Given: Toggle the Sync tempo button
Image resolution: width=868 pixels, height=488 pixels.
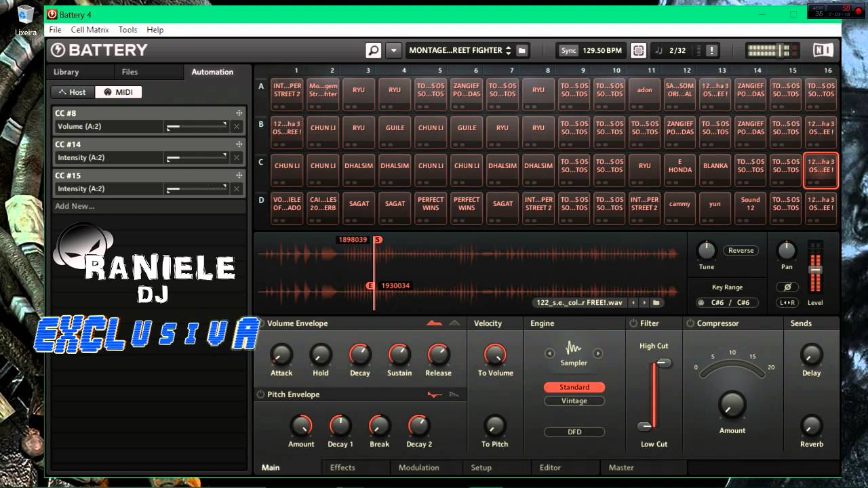Looking at the screenshot, I should [x=568, y=50].
